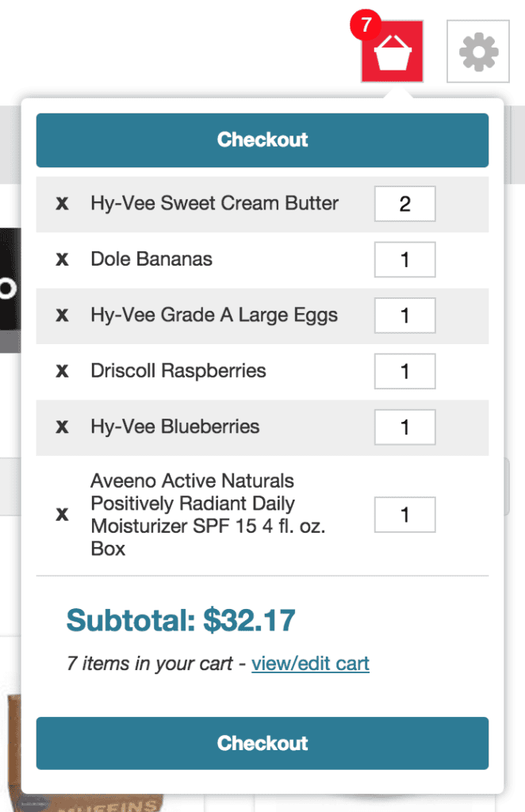Open settings with the gear icon
The image size is (525, 812).
(478, 52)
